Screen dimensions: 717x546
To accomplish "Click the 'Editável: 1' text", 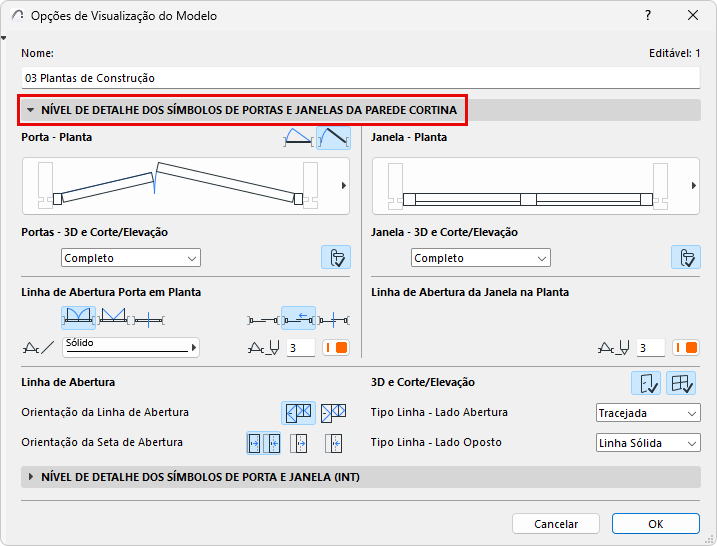I will [674, 54].
